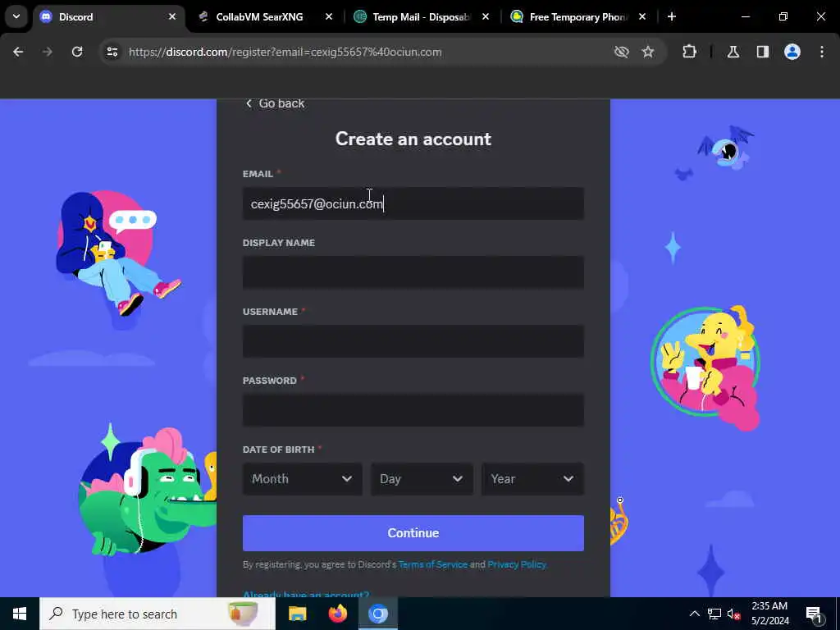The width and height of the screenshot is (840, 630).
Task: Switch to the Discord tab
Action: click(110, 17)
